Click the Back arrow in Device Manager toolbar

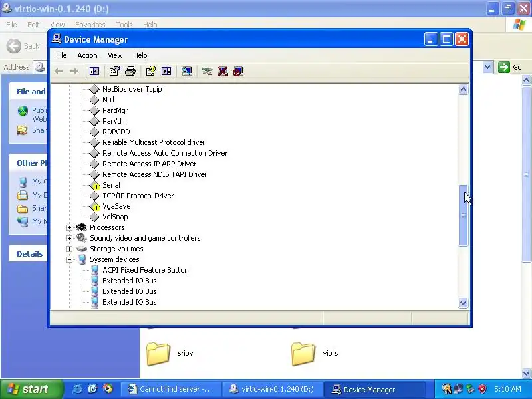[x=59, y=71]
